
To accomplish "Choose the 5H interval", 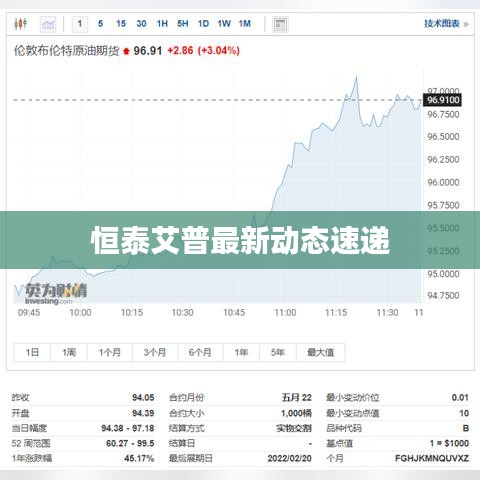I will coord(183,24).
